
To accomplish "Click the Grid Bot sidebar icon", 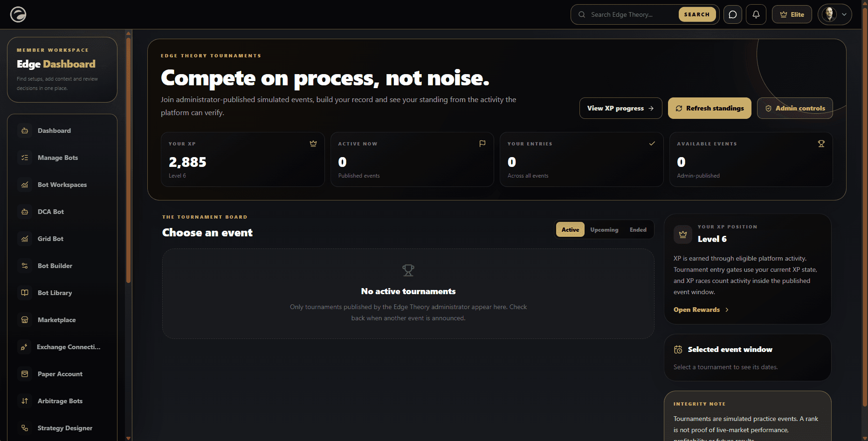I will click(x=25, y=239).
